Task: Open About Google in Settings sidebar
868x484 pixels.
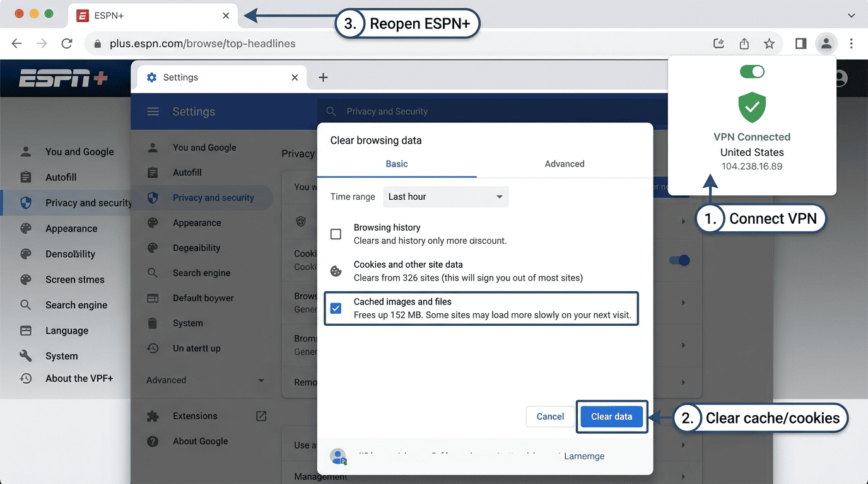Action: pos(201,441)
